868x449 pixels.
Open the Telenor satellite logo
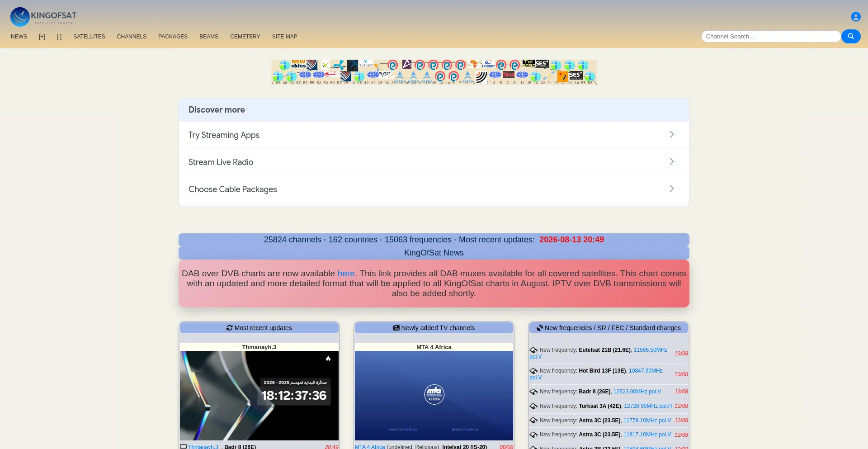click(x=488, y=64)
